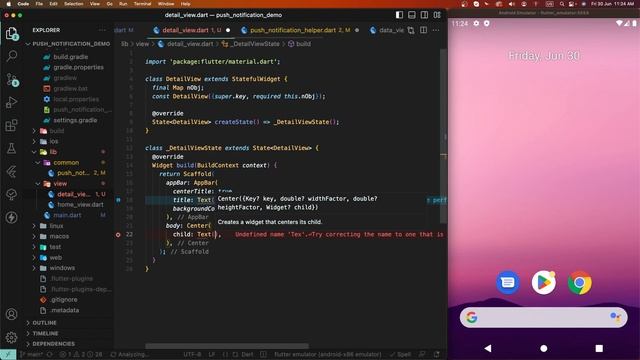Open .gitignore file
The width and height of the screenshot is (640, 360).
click(x=64, y=300)
